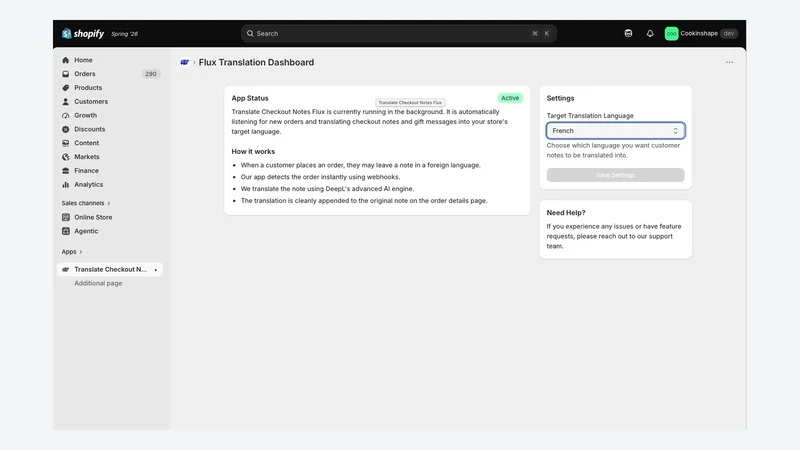This screenshot has height=450, width=800.
Task: Click the search magnifier icon
Action: pos(250,33)
